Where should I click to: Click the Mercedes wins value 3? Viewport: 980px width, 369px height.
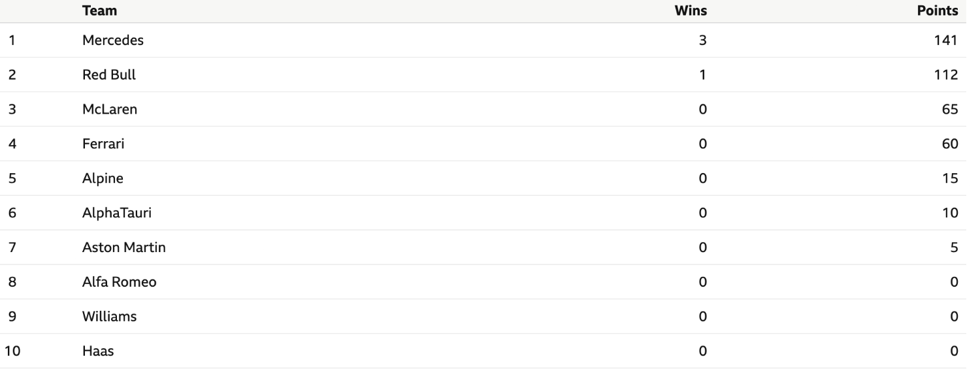point(703,40)
